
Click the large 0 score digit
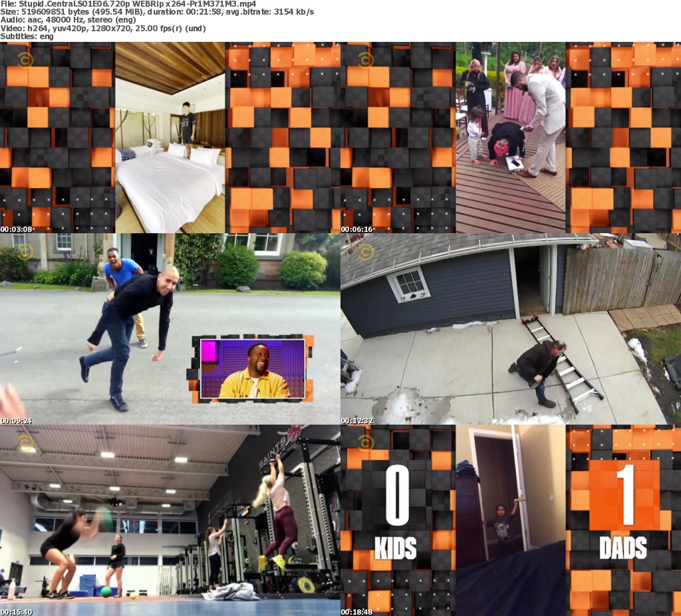(398, 495)
